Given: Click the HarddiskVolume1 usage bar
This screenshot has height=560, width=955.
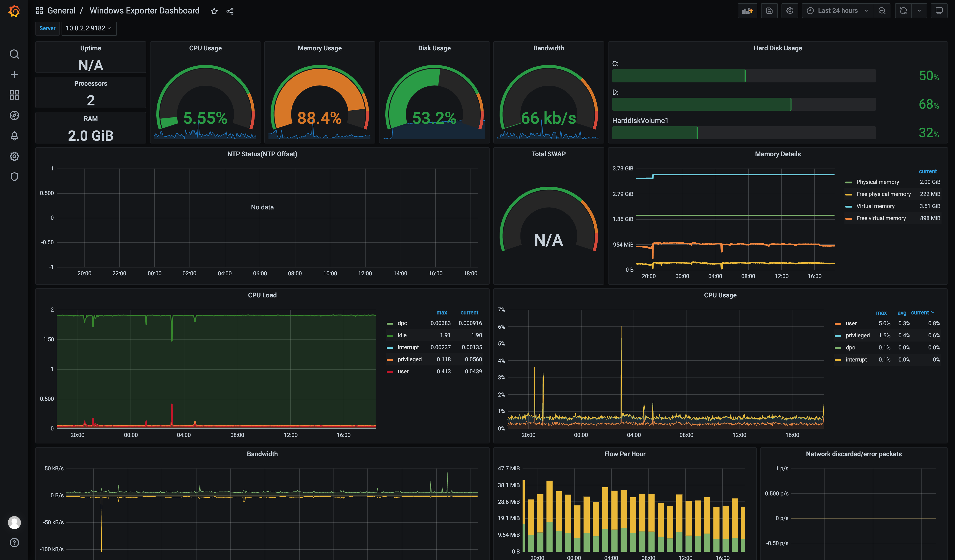Looking at the screenshot, I should tap(743, 133).
